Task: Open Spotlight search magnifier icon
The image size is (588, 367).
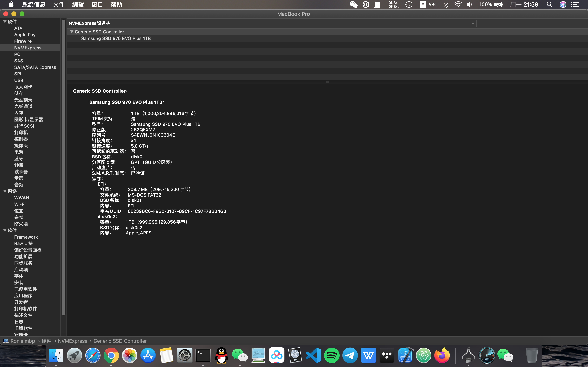Action: pos(549,5)
